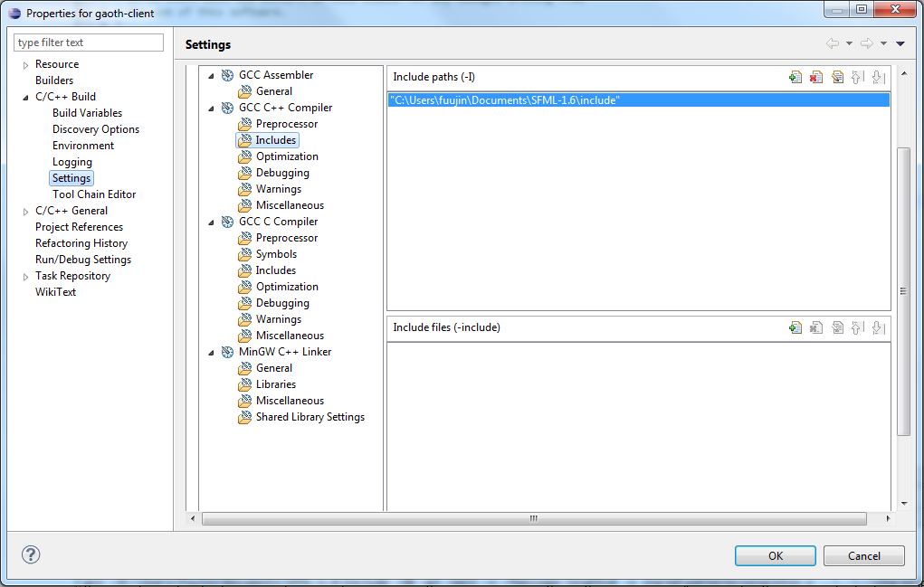Viewport: 924px width, 587px height.
Task: Select the Environment page
Action: point(83,146)
